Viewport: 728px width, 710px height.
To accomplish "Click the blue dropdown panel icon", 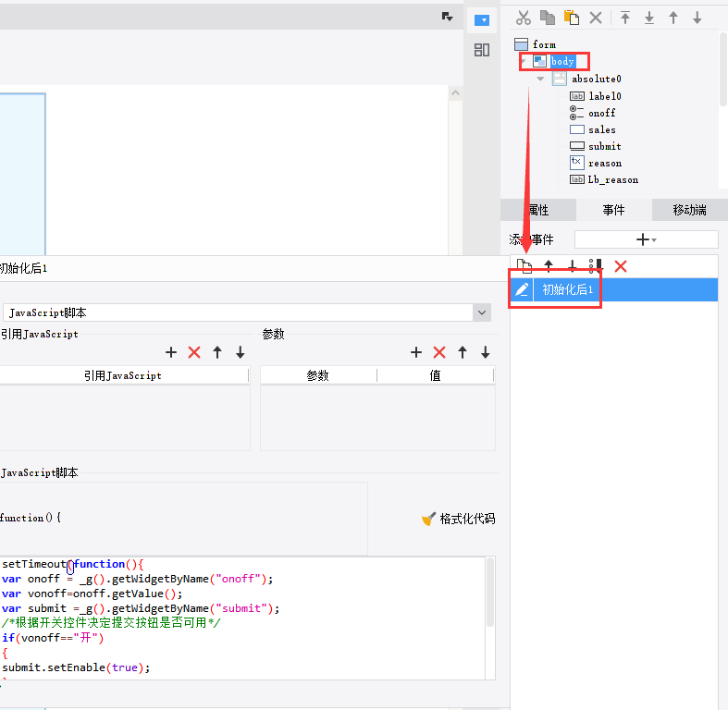I will tap(482, 20).
